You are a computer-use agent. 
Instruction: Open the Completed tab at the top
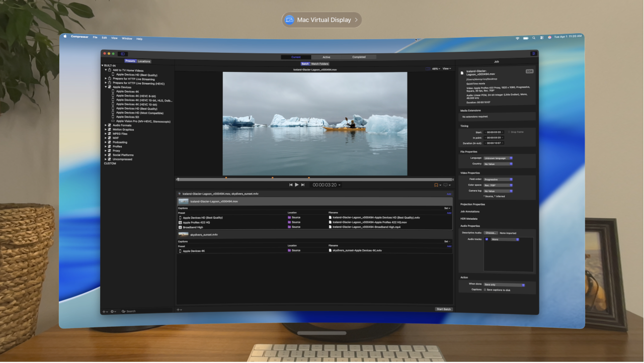(359, 57)
